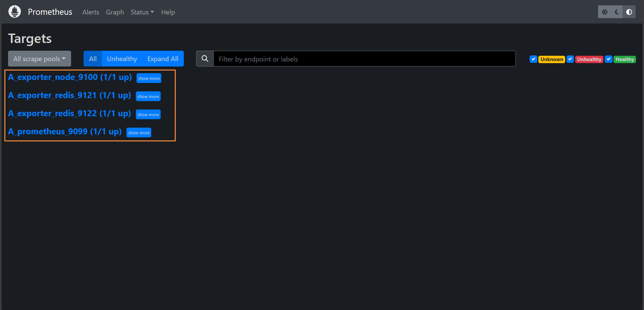Image resolution: width=644 pixels, height=310 pixels.
Task: Open the Graph page
Action: tap(115, 12)
